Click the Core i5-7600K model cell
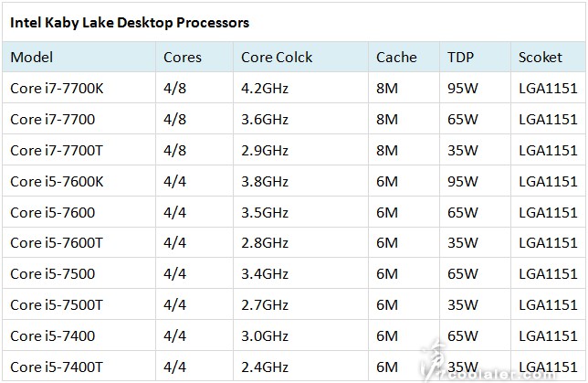This screenshot has width=588, height=383. (x=58, y=181)
